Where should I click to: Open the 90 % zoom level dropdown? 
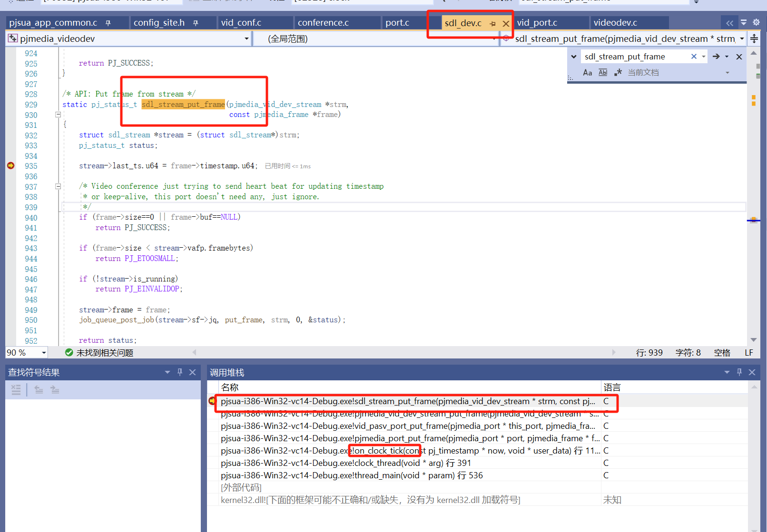click(44, 353)
